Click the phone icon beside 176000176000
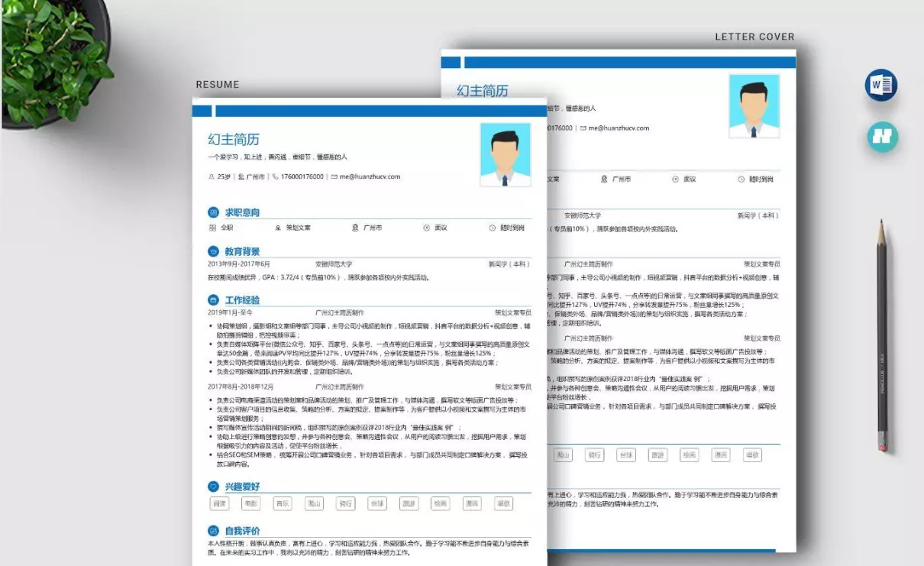The image size is (924, 566). (x=275, y=176)
